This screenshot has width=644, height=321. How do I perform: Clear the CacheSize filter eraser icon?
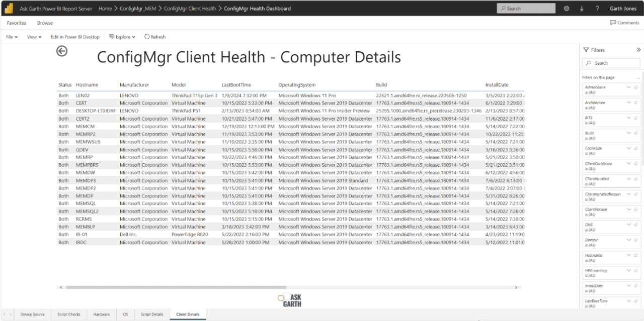636,148
